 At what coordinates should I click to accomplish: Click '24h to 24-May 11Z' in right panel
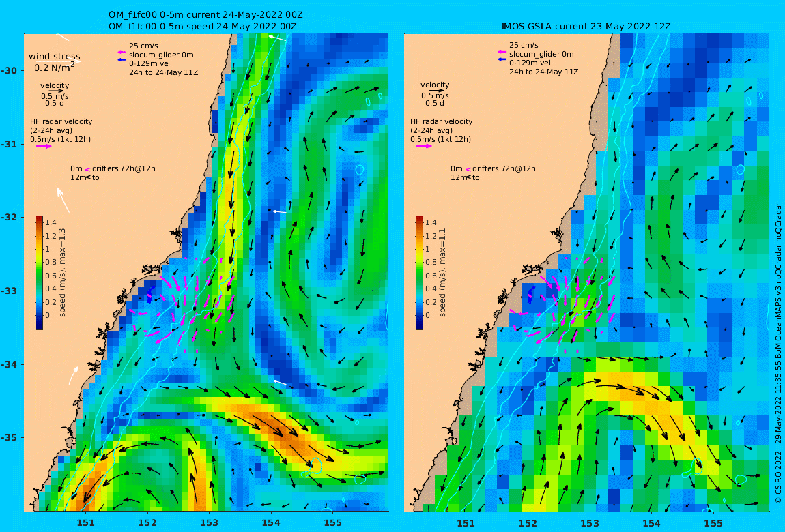click(544, 72)
